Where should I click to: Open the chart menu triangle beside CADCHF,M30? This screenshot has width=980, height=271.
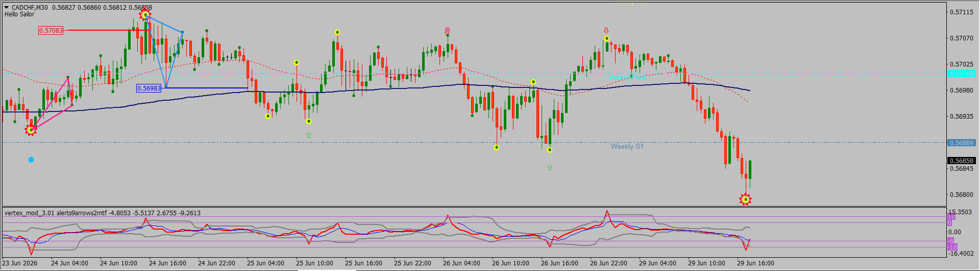point(7,8)
